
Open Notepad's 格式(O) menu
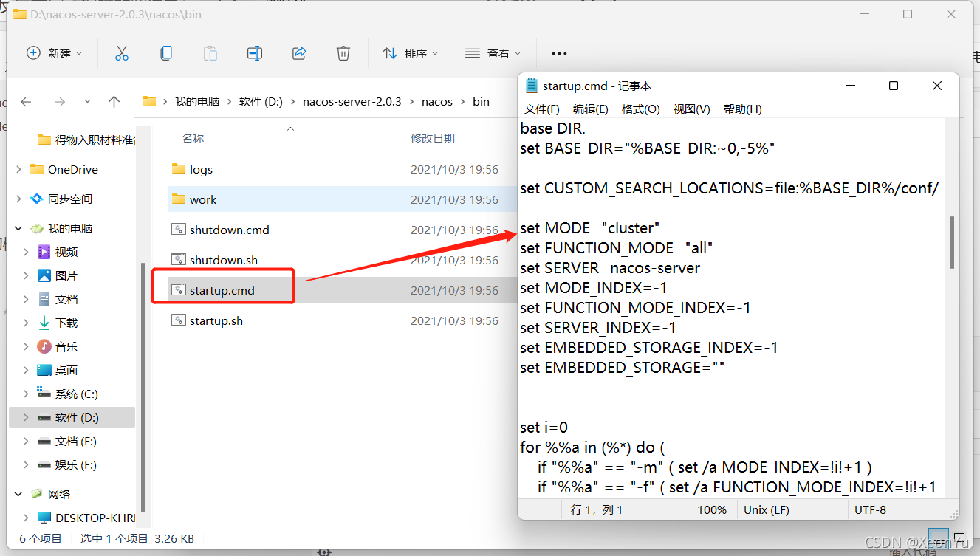(x=640, y=109)
